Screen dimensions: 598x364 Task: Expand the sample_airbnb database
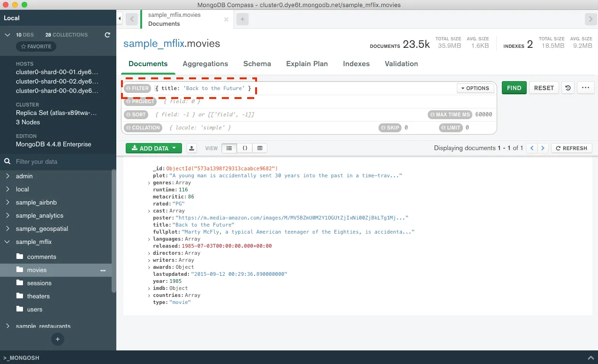7,203
